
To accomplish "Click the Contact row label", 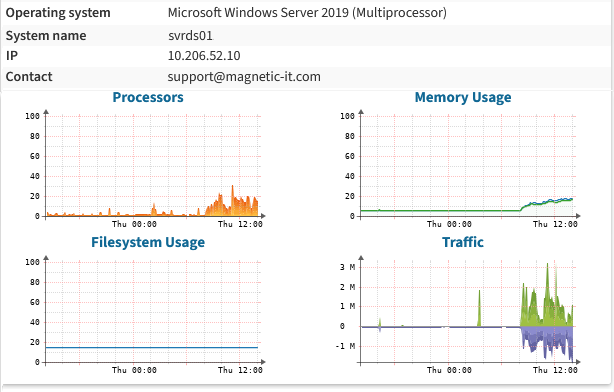I will coord(29,76).
